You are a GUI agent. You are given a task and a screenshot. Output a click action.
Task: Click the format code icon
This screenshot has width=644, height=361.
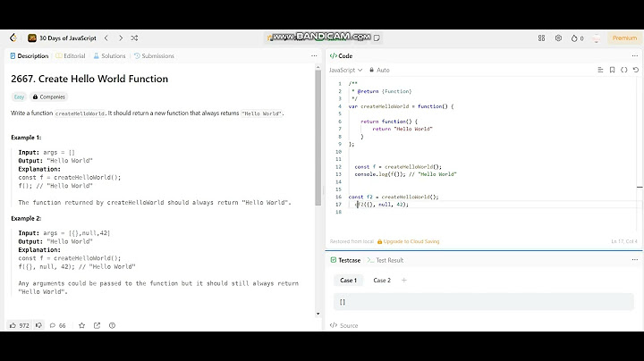pos(600,70)
